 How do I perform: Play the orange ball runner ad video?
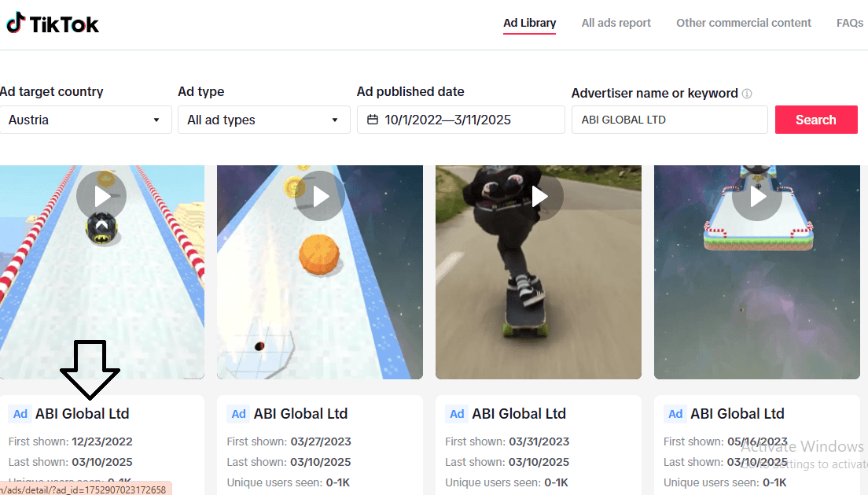tap(320, 196)
